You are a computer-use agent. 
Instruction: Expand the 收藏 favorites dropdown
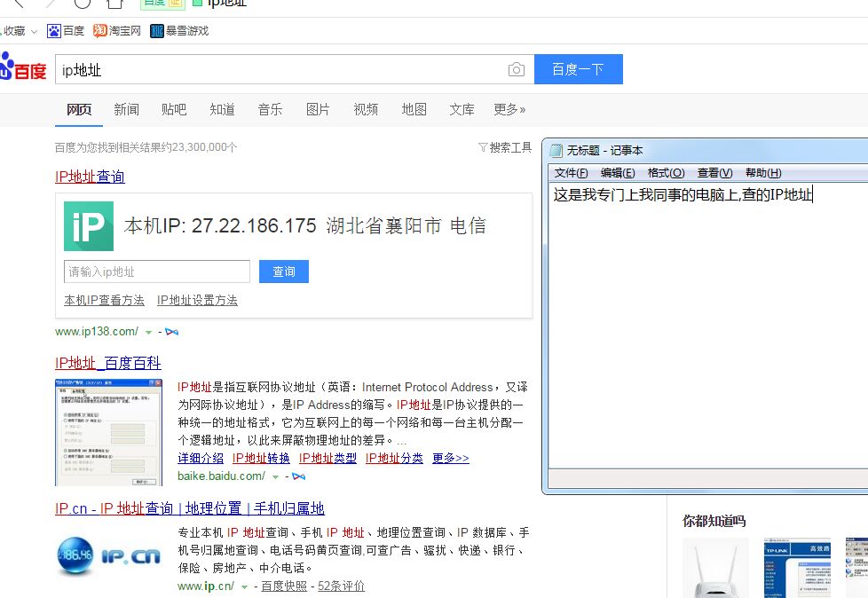click(x=21, y=29)
